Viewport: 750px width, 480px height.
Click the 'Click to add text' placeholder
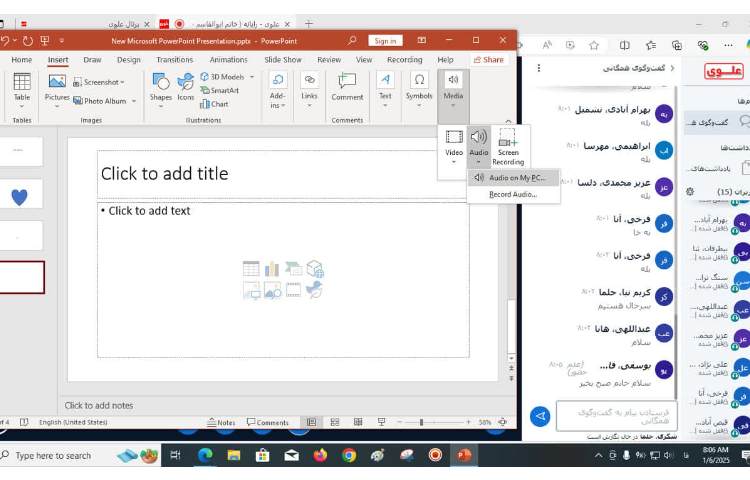click(283, 280)
